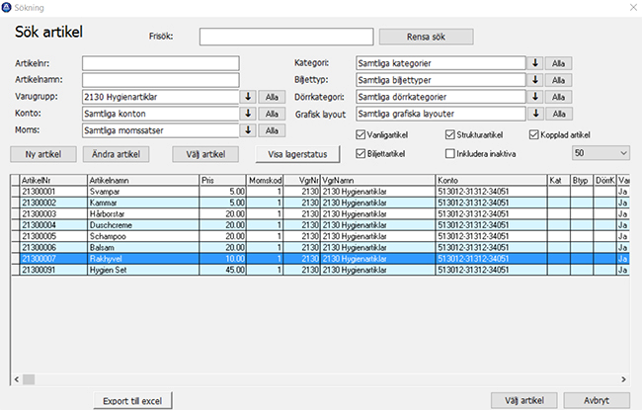Viewport: 642px width, 410px height.
Task: Click Alla button next to Konto
Action: [272, 114]
